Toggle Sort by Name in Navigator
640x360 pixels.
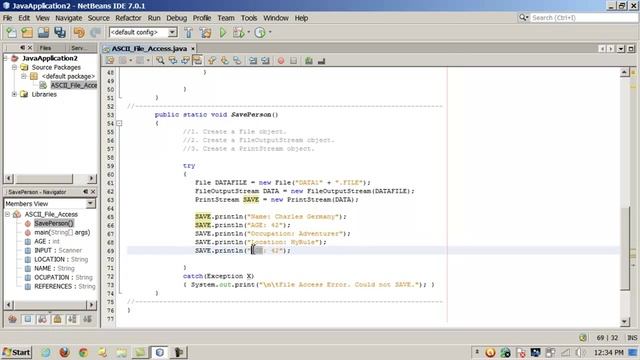coord(72,319)
